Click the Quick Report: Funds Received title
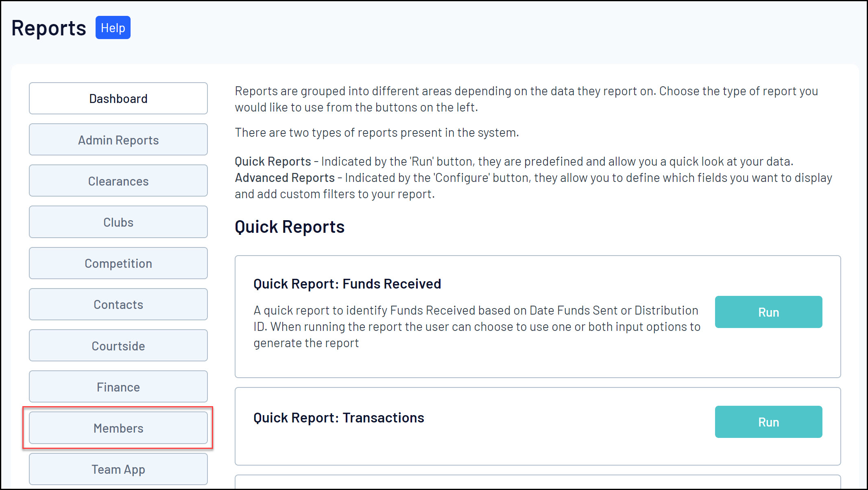868x490 pixels. coord(347,284)
